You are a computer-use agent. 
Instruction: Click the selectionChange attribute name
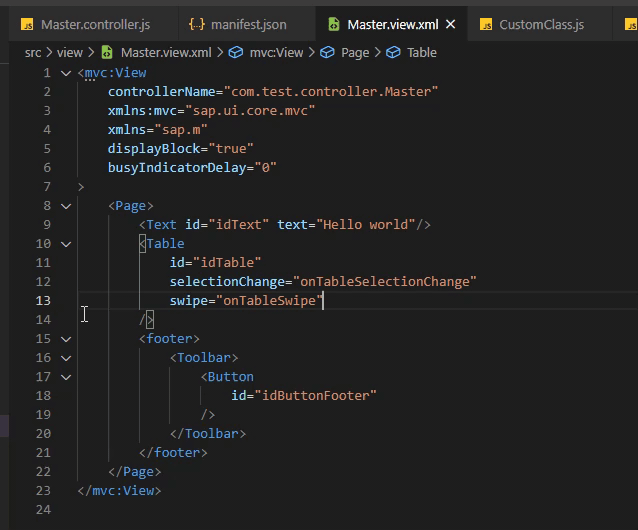227,282
